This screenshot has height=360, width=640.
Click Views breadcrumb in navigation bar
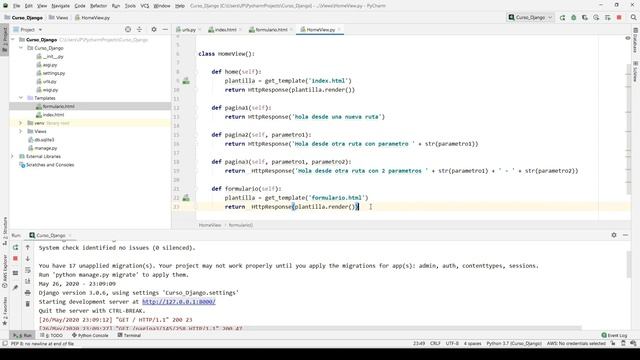click(59, 18)
